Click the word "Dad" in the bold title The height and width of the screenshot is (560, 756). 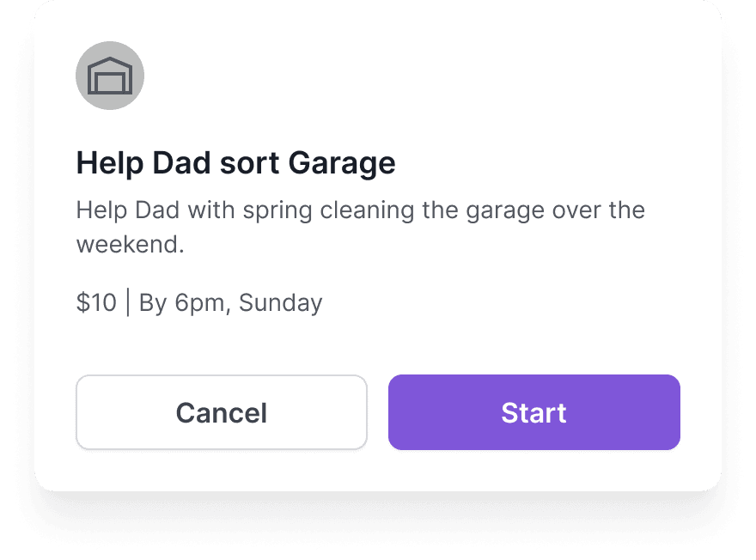(x=174, y=163)
